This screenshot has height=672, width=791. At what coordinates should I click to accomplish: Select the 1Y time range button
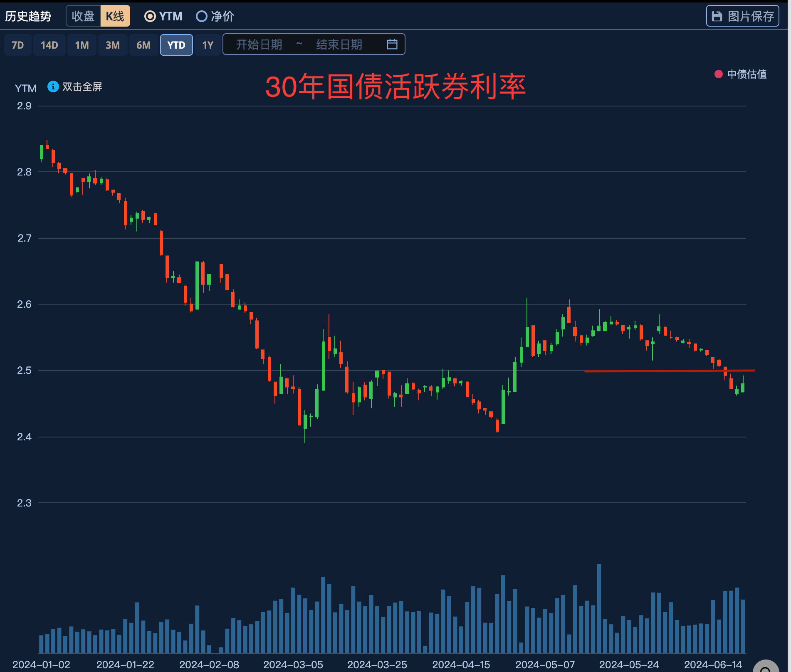pyautogui.click(x=208, y=45)
